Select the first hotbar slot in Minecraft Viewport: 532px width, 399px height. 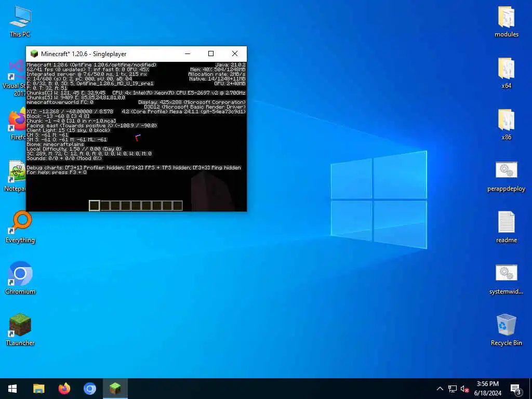click(x=95, y=205)
